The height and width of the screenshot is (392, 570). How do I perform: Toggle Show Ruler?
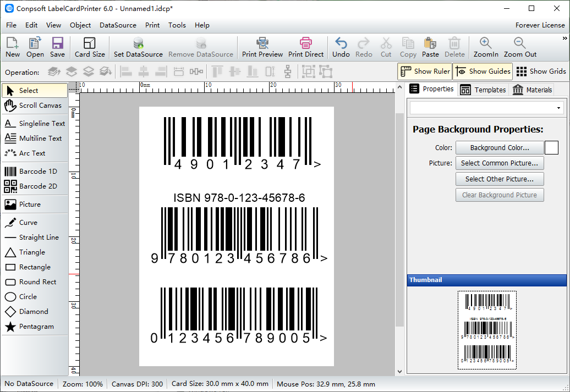click(425, 71)
